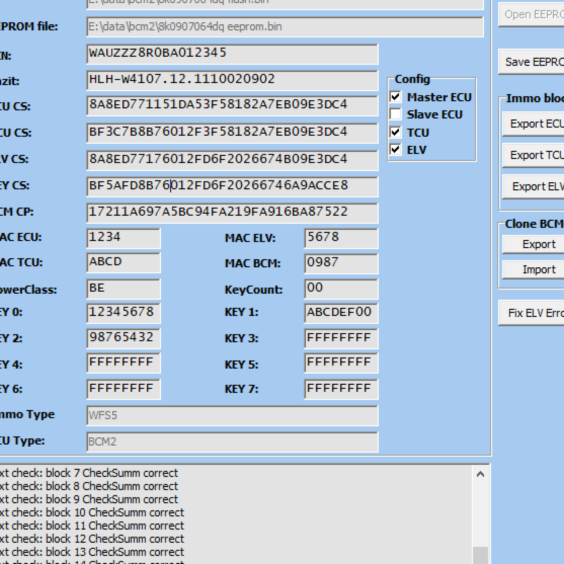564x564 pixels.
Task: Click the field with 17211A697A5BC94FA219FA916BA87522
Action: (x=232, y=213)
